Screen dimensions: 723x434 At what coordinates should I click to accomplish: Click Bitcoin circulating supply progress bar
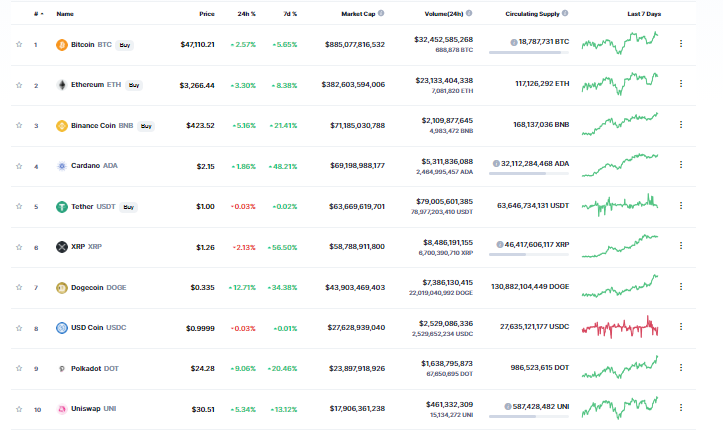[x=529, y=53]
